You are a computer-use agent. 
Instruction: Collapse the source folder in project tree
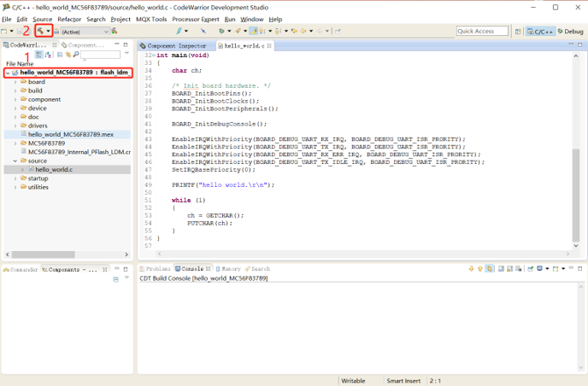click(x=15, y=161)
